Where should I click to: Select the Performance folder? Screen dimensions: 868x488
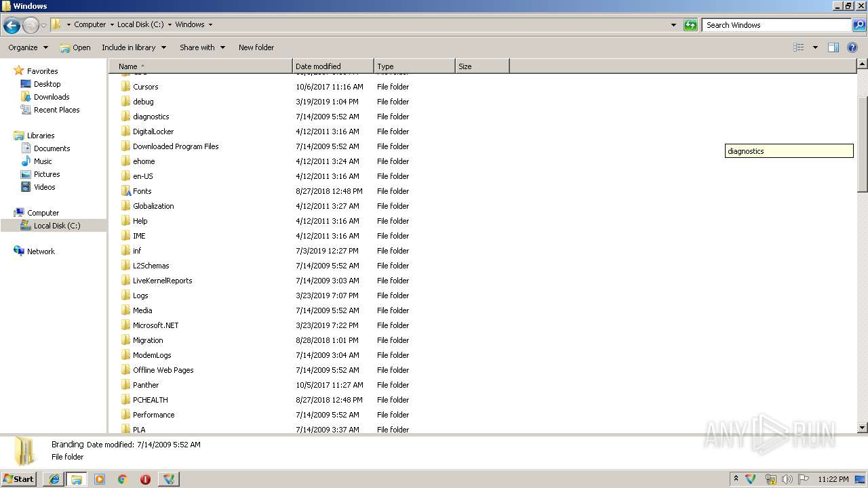153,415
